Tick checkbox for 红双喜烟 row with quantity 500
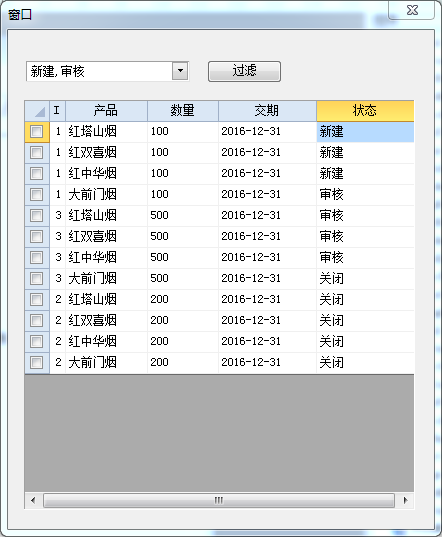 click(x=36, y=236)
